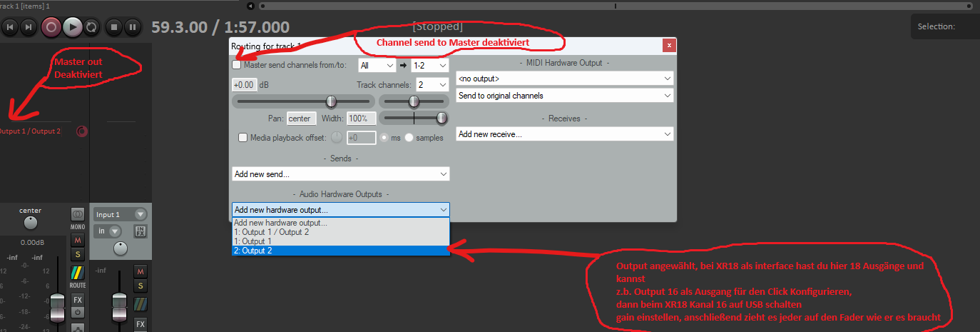The width and height of the screenshot is (980, 332).
Task: Toggle repeat loop transport button
Action: tap(91, 28)
